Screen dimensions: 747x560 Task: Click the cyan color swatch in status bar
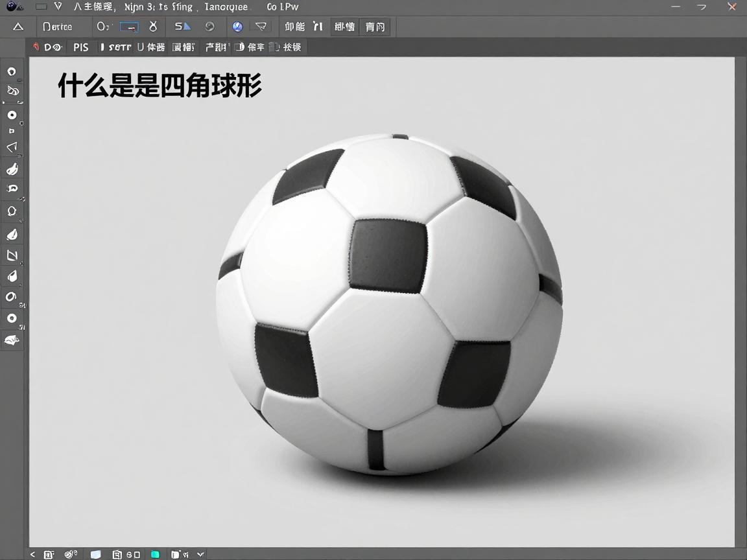155,554
